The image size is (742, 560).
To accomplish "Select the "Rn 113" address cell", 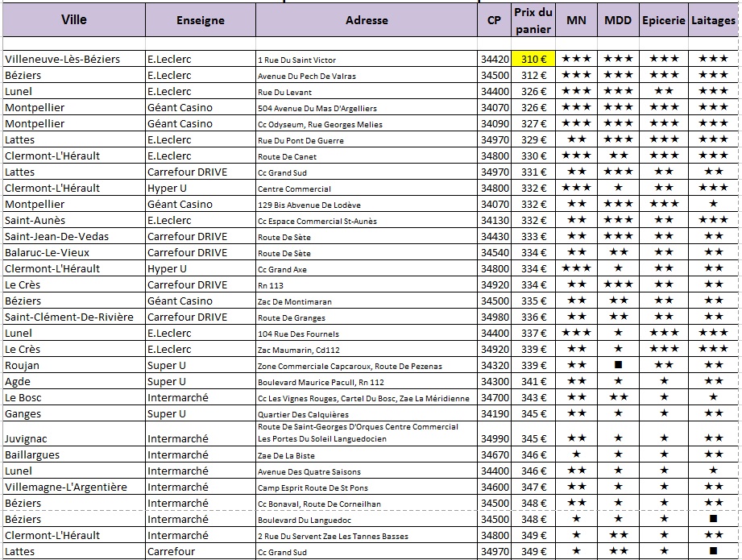I will (x=367, y=284).
